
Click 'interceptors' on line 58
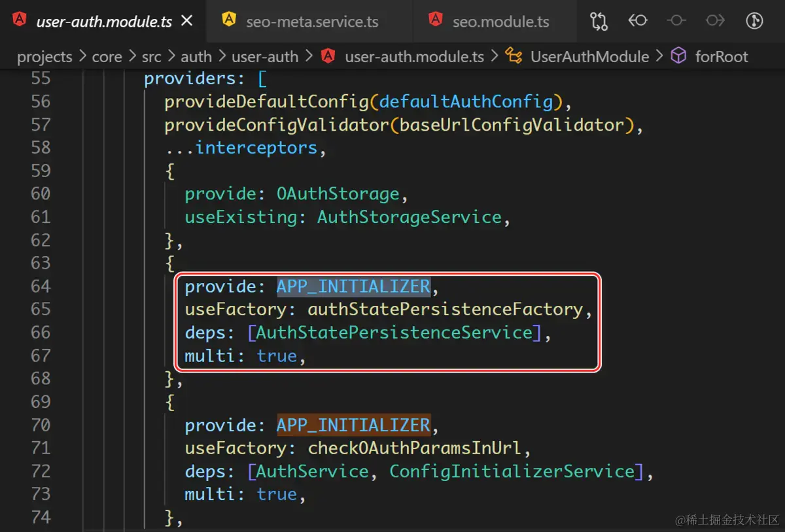(256, 148)
